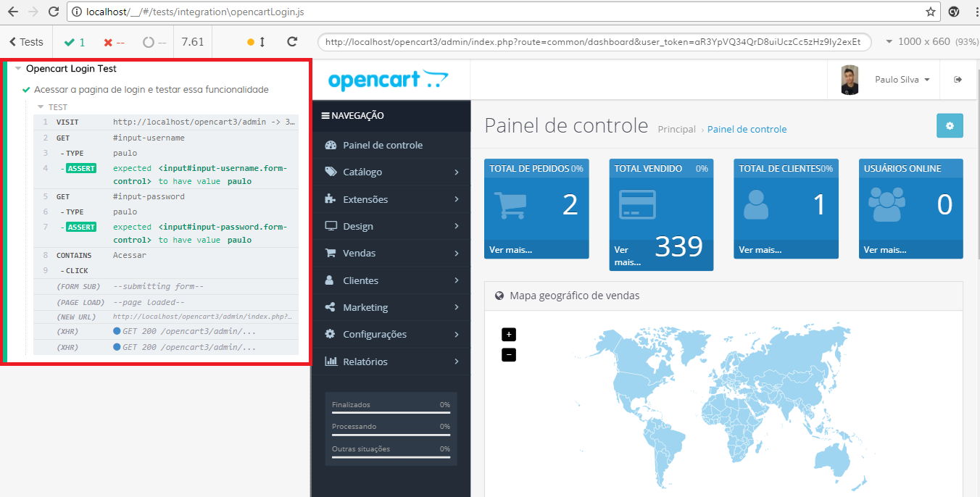Viewport: 980px width, 497px height.
Task: Open the Design menu
Action: click(x=391, y=226)
